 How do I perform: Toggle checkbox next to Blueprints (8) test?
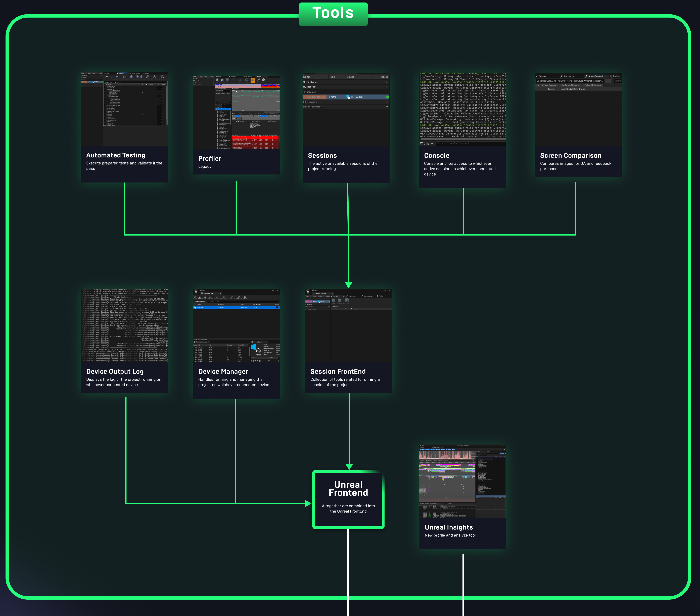[x=105, y=88]
